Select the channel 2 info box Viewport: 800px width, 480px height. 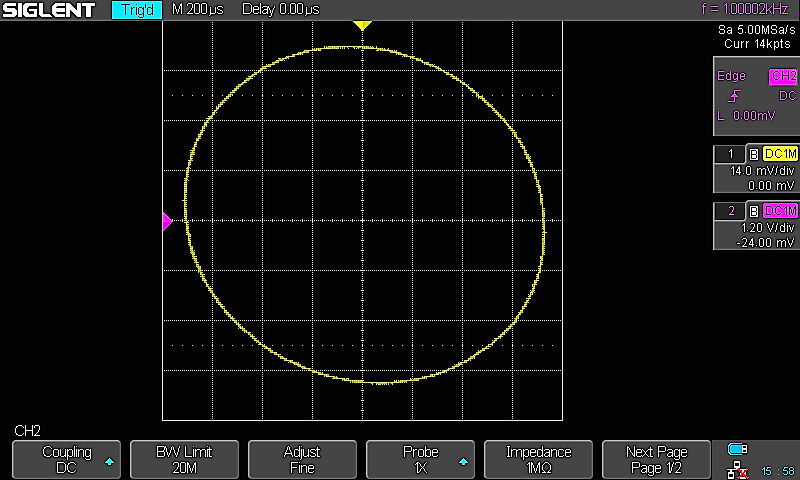point(755,226)
